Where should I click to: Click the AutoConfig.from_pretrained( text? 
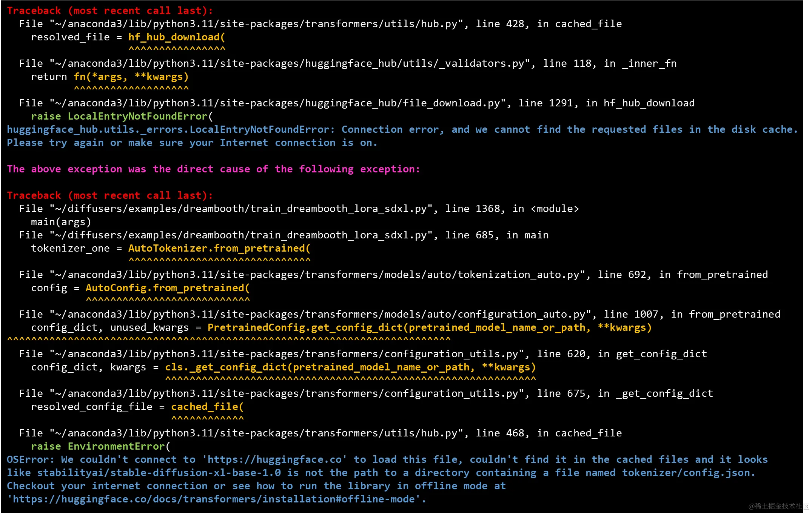coord(168,288)
